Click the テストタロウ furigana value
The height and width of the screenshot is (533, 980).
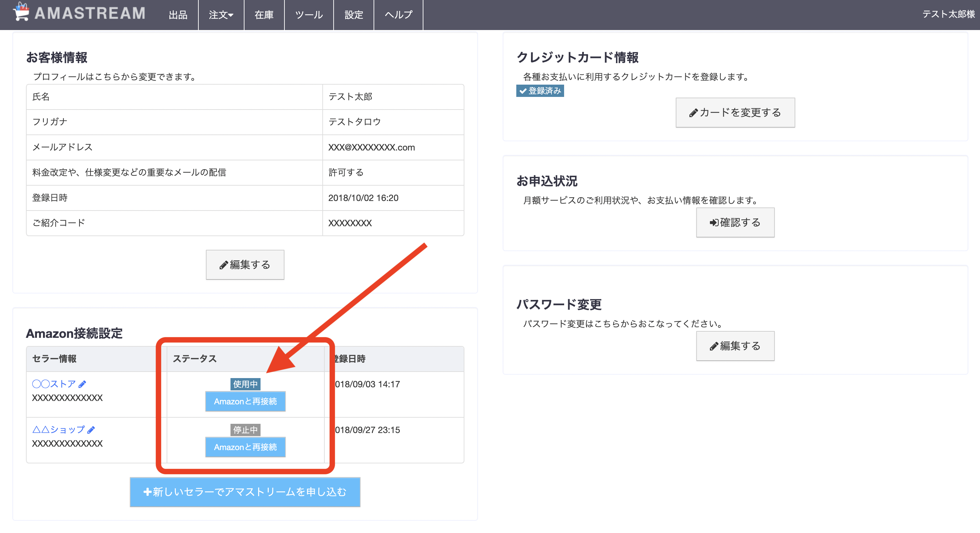click(x=354, y=122)
